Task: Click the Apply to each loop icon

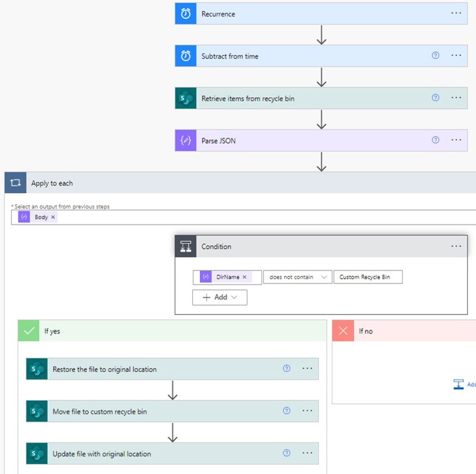Action: [x=15, y=183]
